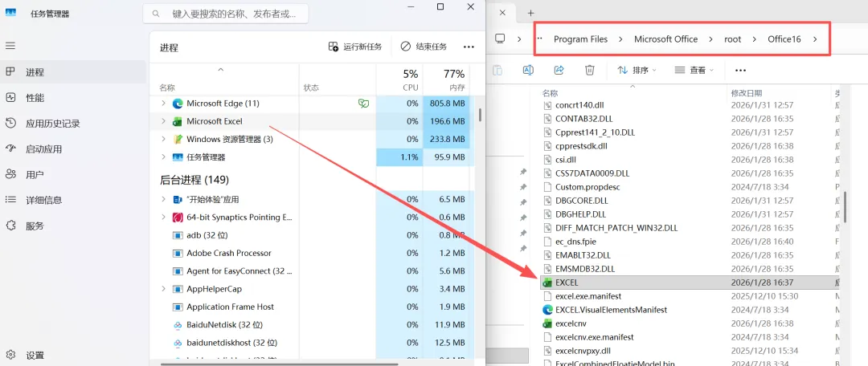Select Agent for EasyConnect process
Screen dimensions: 868x366
point(312,271)
